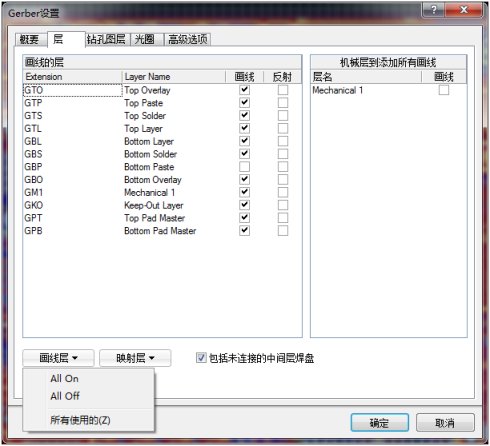The width and height of the screenshot is (490, 446).
Task: Toggle mirror checkbox for Top Layer
Action: 283,128
